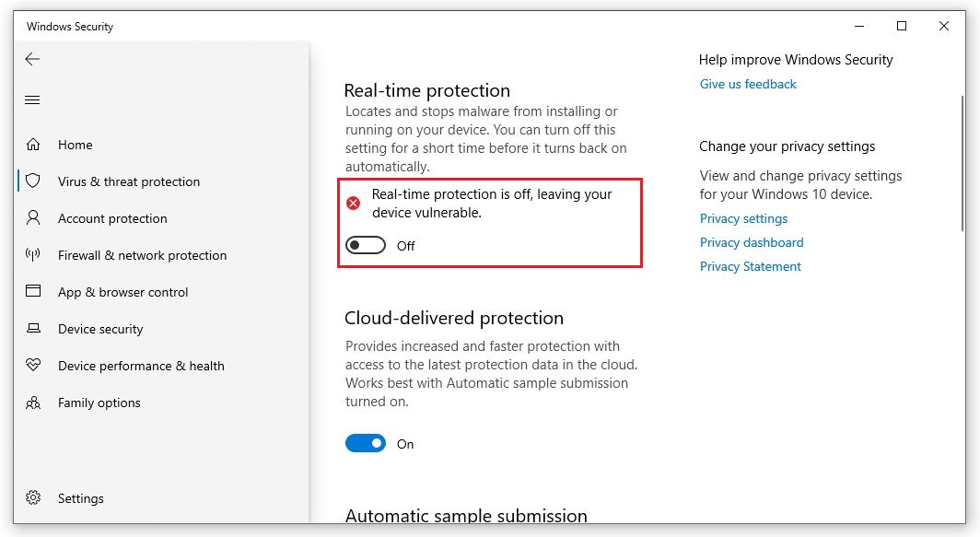The width and height of the screenshot is (980, 537).
Task: Collapse the navigation pane with the hamburger button
Action: pos(32,99)
